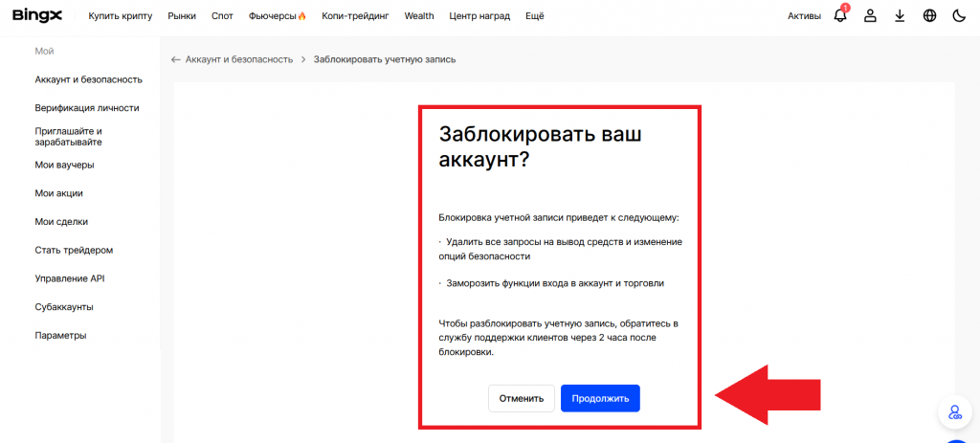The width and height of the screenshot is (980, 443).
Task: Open the Wealth menu
Action: pos(419,16)
